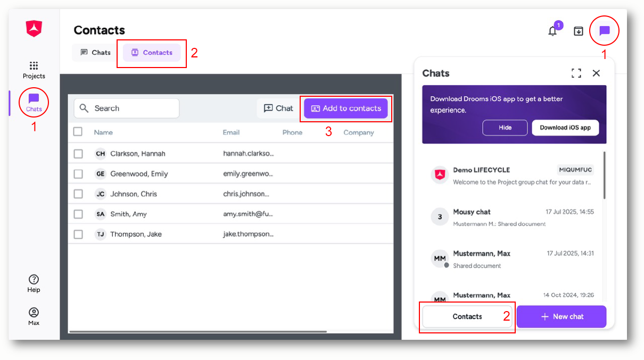644x360 pixels.
Task: Click email jake.thompson... cell
Action: 248,235
